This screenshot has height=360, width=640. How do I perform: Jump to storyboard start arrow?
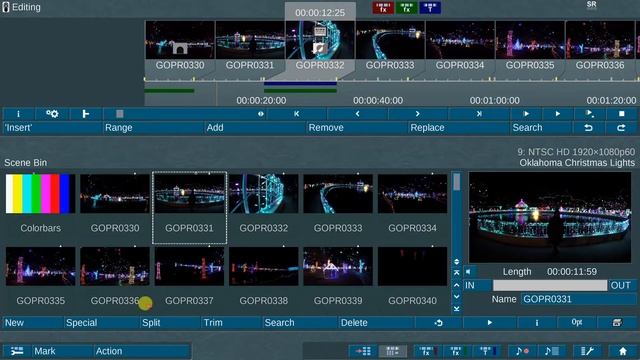point(297,114)
